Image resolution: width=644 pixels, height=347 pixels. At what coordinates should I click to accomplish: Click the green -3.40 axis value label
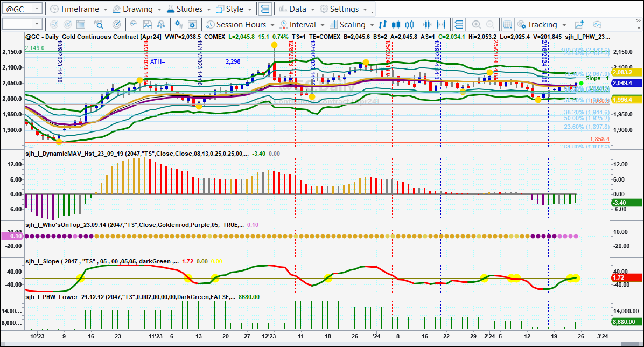click(626, 203)
